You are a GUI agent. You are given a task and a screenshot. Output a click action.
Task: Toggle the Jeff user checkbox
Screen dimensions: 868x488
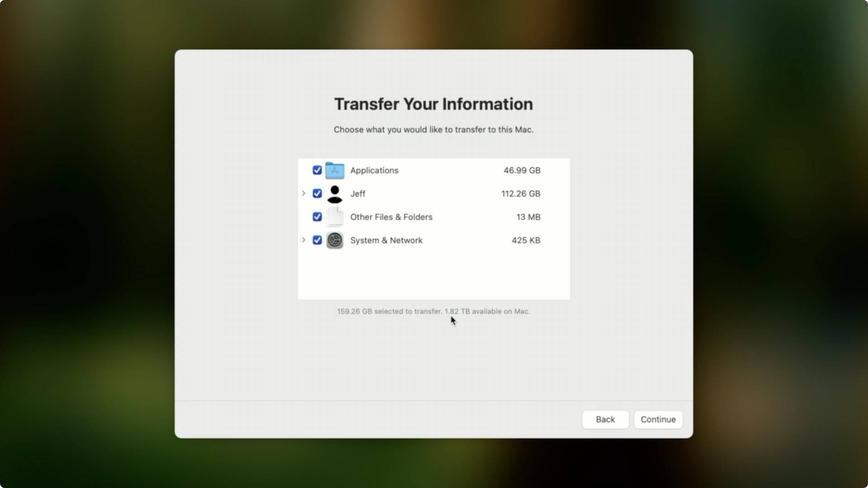tap(317, 194)
